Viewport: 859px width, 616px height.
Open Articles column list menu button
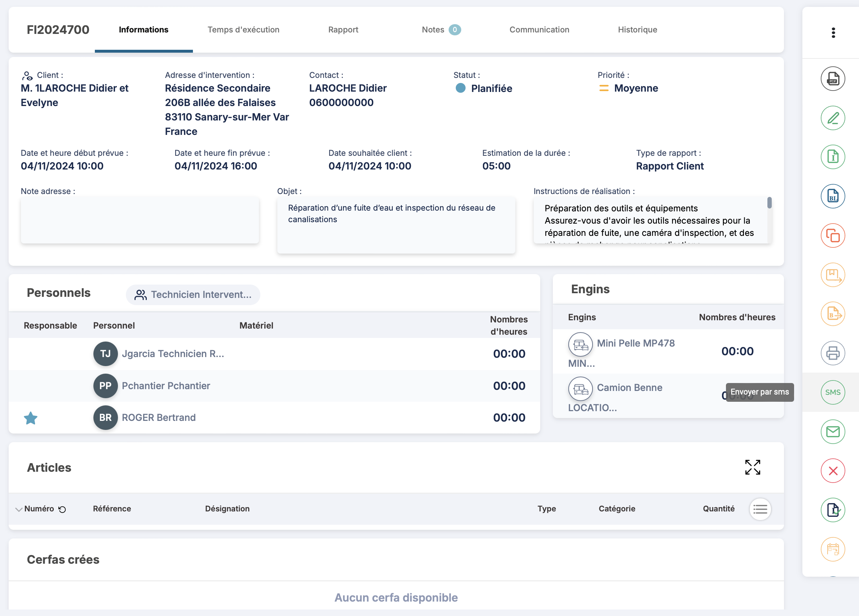click(x=760, y=509)
